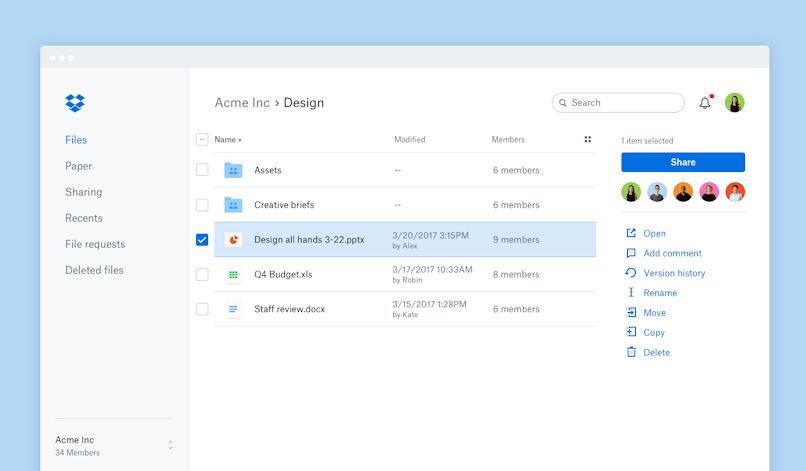
Task: Click the magnifier icon in Search box
Action: (563, 103)
